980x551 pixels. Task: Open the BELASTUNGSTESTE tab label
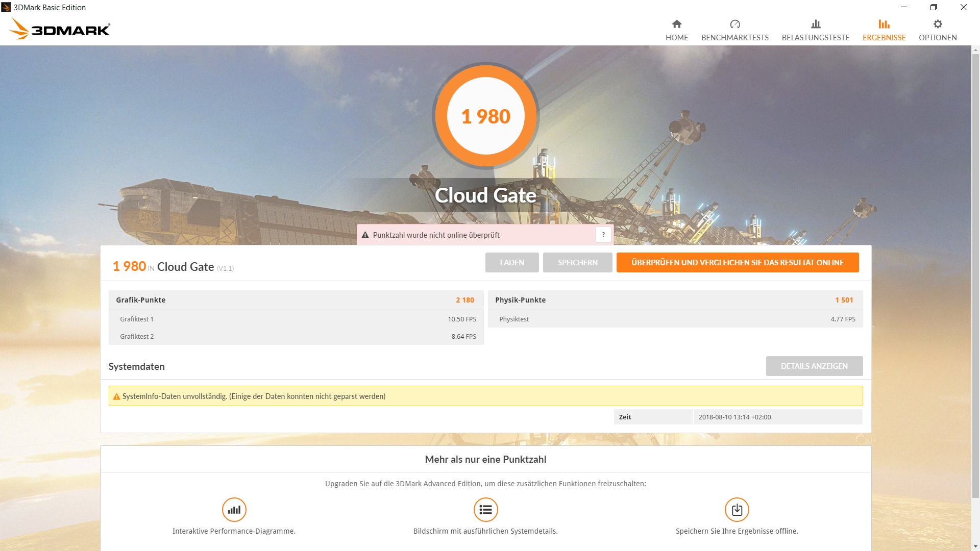pos(816,38)
